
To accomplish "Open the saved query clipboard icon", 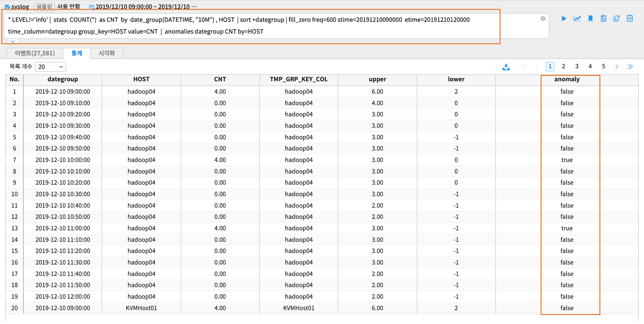I will 603,18.
